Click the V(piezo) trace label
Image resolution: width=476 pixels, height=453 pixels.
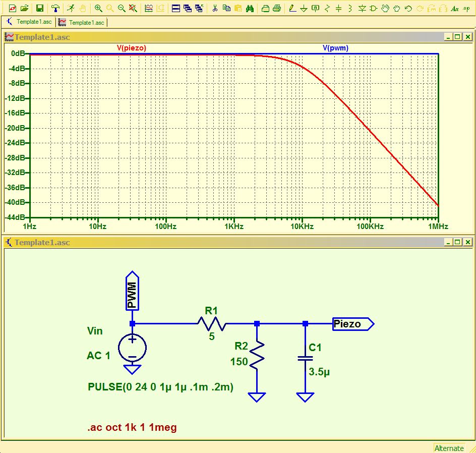(132, 47)
